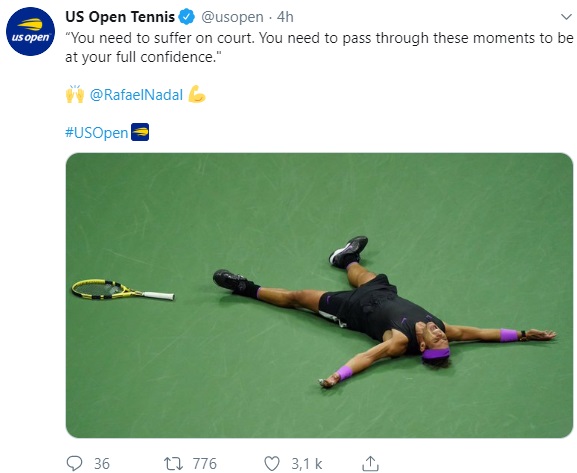
Task: Click the tweet quote text
Action: pyautogui.click(x=319, y=47)
